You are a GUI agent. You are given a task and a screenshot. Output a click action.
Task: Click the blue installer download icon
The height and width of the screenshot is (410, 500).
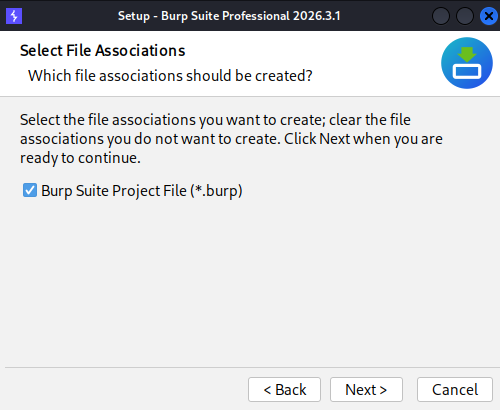[x=467, y=63]
